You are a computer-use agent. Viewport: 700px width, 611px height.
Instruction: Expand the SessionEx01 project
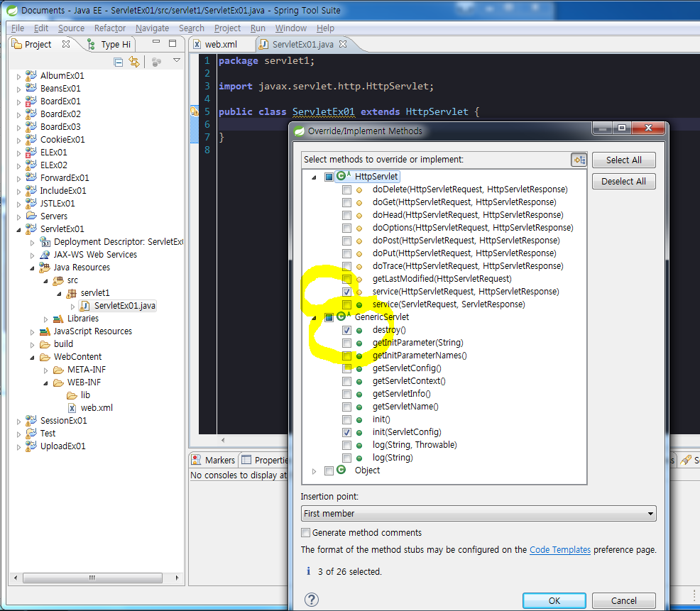pyautogui.click(x=18, y=422)
